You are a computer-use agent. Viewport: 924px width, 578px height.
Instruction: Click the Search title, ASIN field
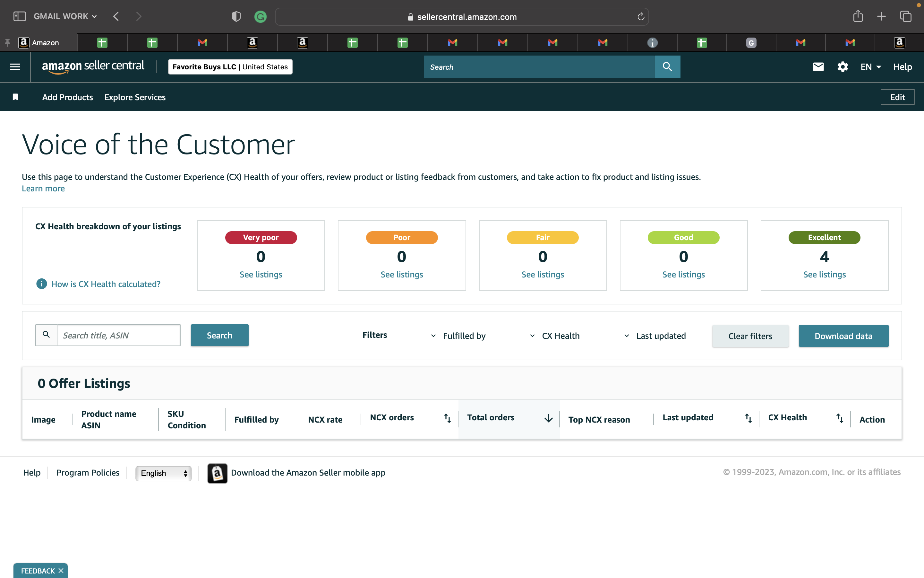119,335
